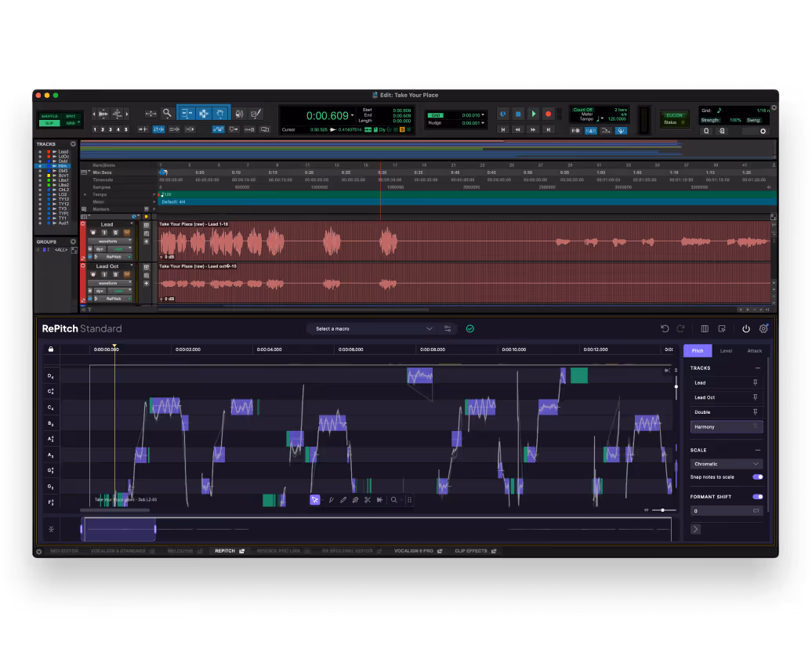The height and width of the screenshot is (663, 812).
Task: Open the Chromatic scale dropdown
Action: (726, 464)
